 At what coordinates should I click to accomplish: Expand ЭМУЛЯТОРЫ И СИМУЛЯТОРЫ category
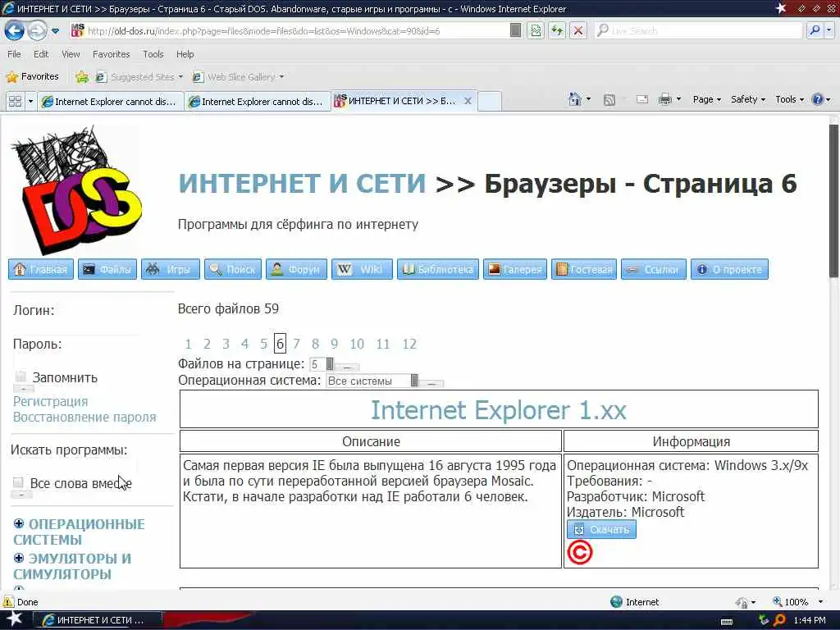pyautogui.click(x=19, y=558)
